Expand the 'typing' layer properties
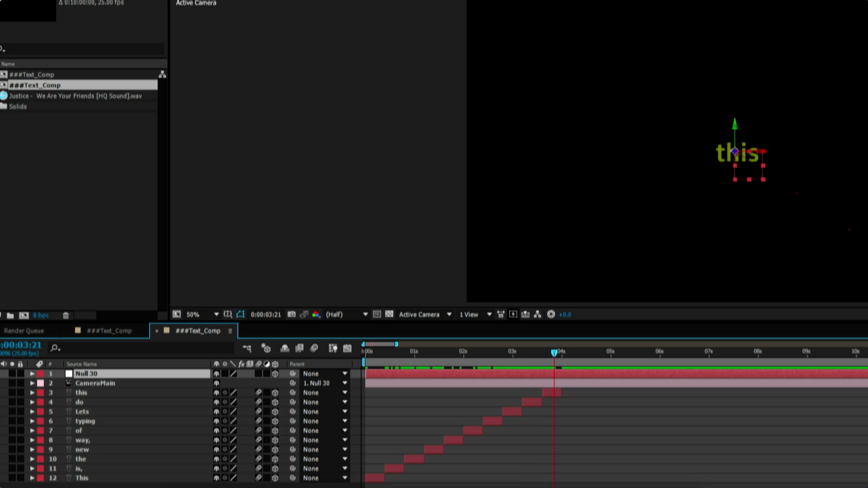 point(32,421)
